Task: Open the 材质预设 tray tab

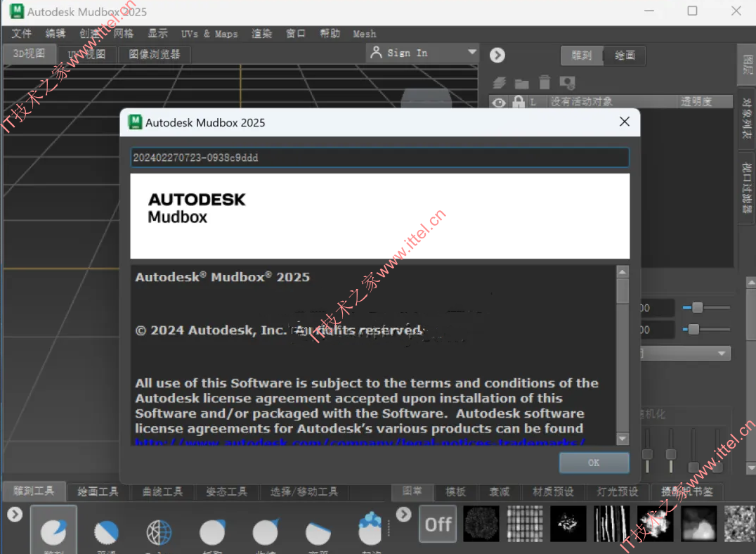Action: [x=553, y=491]
